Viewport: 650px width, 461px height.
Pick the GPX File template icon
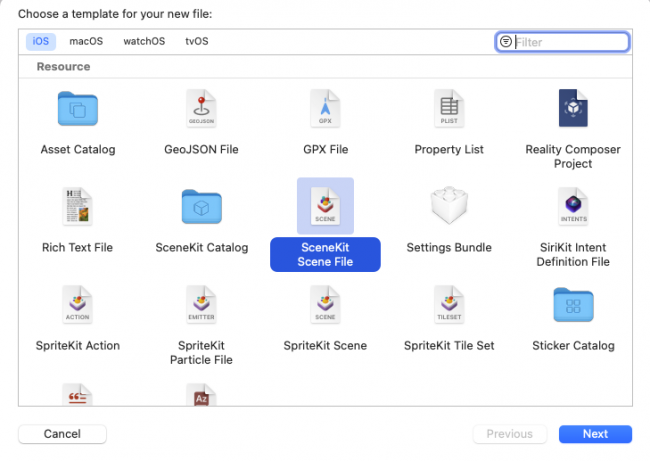point(325,109)
